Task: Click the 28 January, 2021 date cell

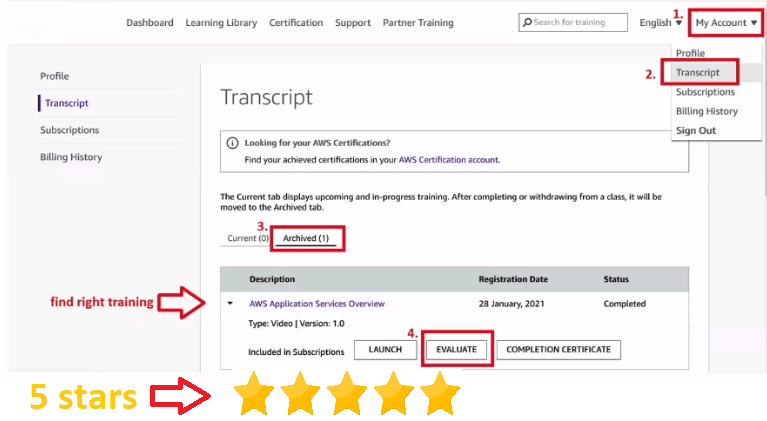Action: pyautogui.click(x=511, y=304)
